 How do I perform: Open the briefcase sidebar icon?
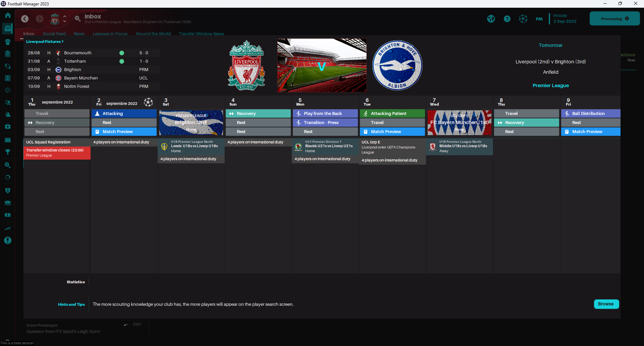tap(8, 203)
